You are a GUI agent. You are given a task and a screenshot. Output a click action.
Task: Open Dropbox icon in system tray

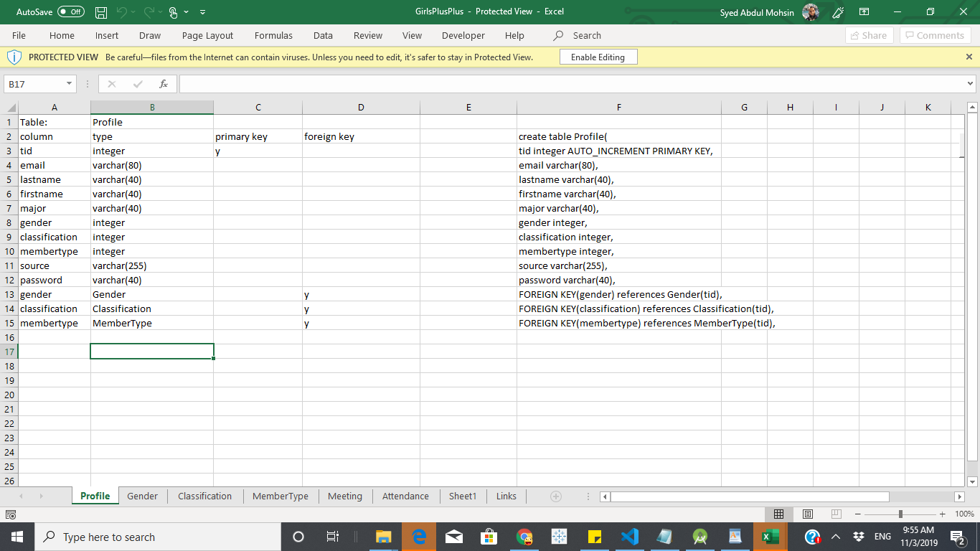click(858, 537)
